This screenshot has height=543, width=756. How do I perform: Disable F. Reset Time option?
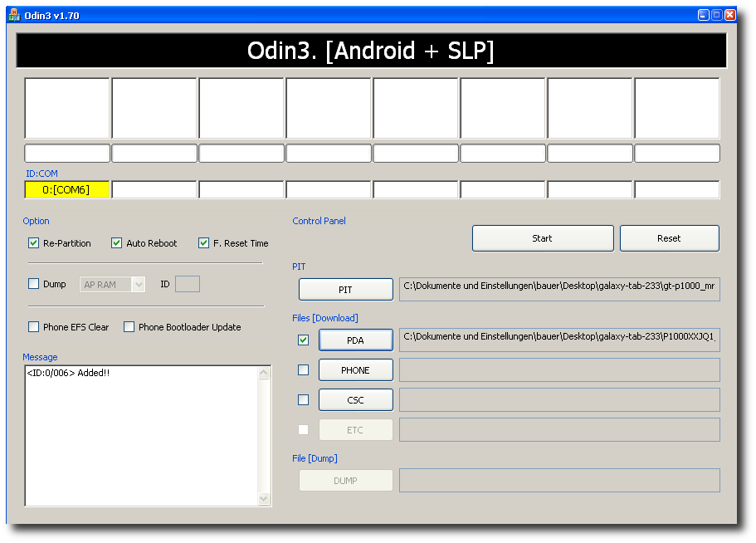[203, 243]
